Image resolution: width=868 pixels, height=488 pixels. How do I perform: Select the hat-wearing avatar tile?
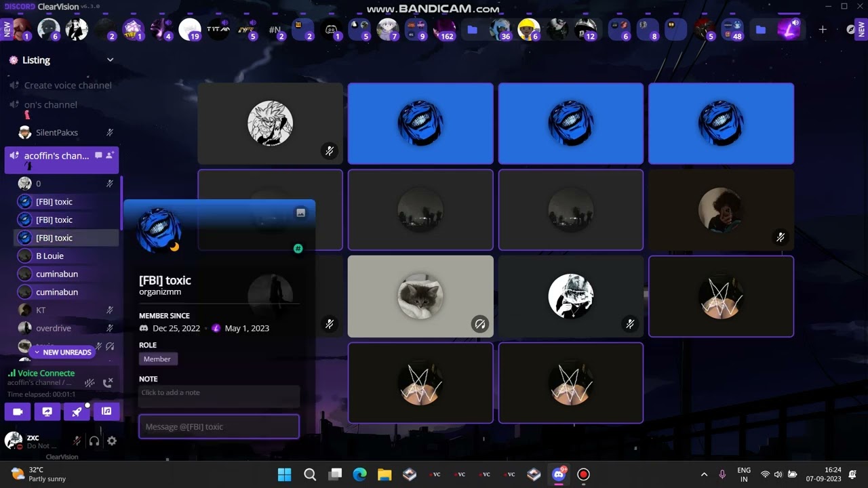coord(571,296)
